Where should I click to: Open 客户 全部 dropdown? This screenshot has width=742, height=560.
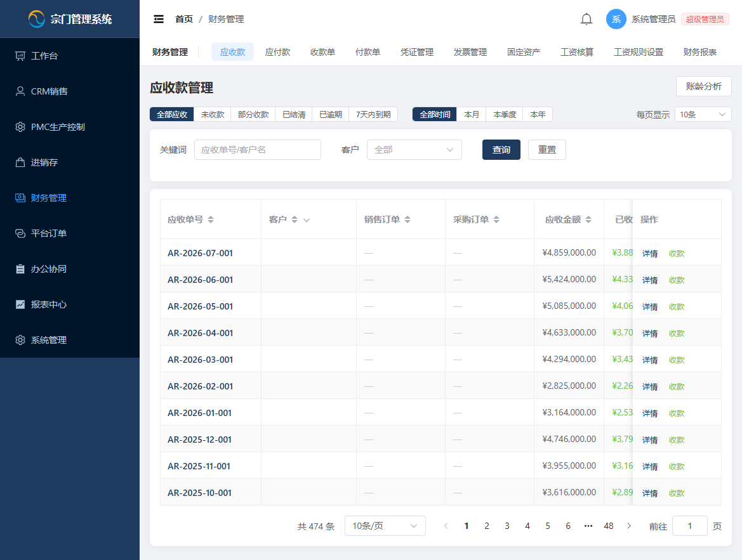[414, 150]
